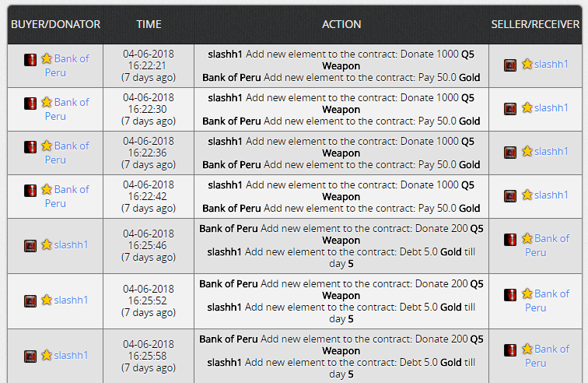
Task: Click Bank of Peru avatar in 16:22:36 row
Action: pos(30,147)
